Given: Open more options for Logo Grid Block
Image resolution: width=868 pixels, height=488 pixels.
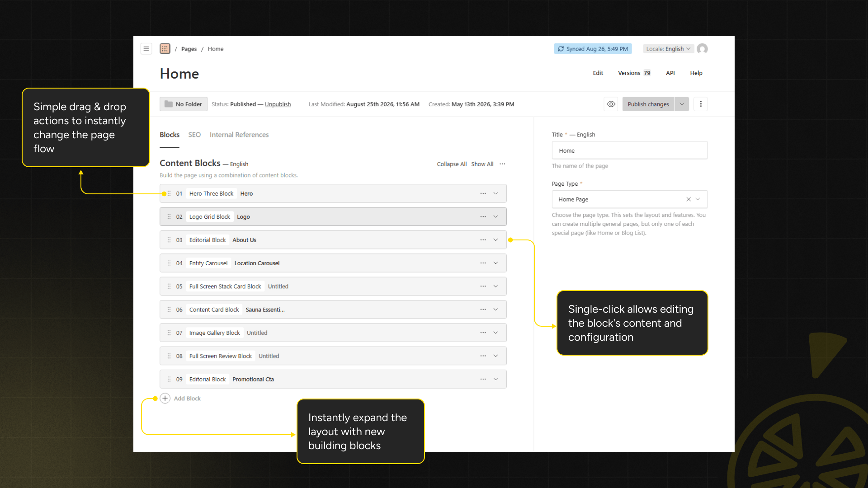Looking at the screenshot, I should tap(483, 216).
